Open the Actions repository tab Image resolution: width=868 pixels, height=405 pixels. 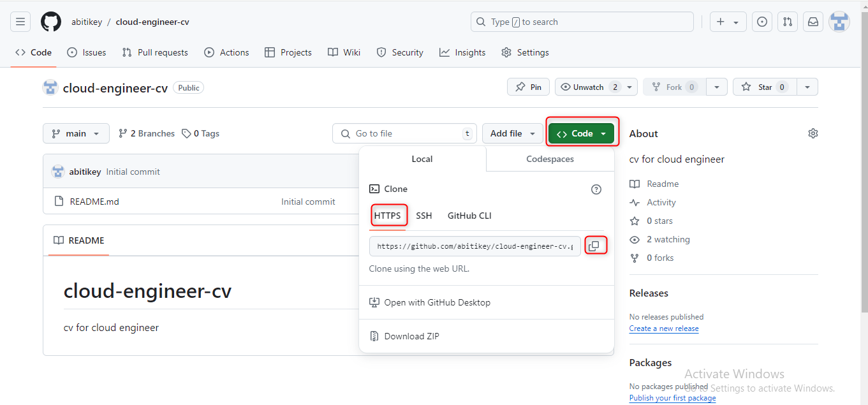click(x=226, y=52)
